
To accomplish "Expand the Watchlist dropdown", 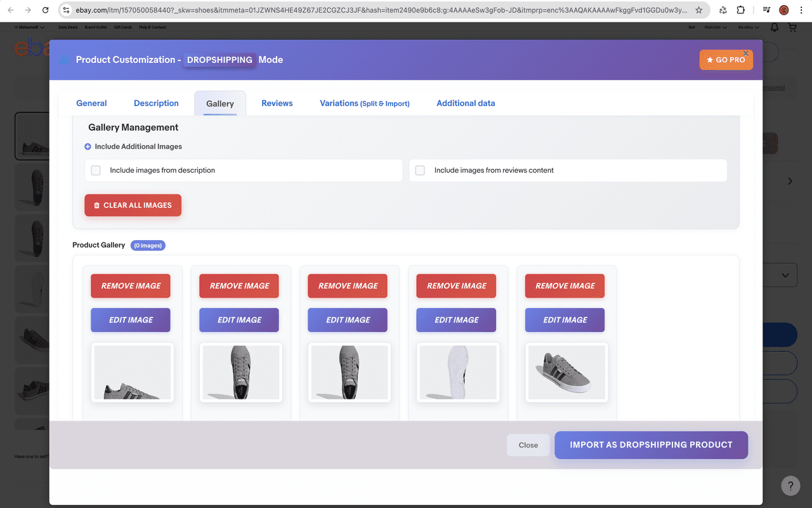I will [715, 27].
